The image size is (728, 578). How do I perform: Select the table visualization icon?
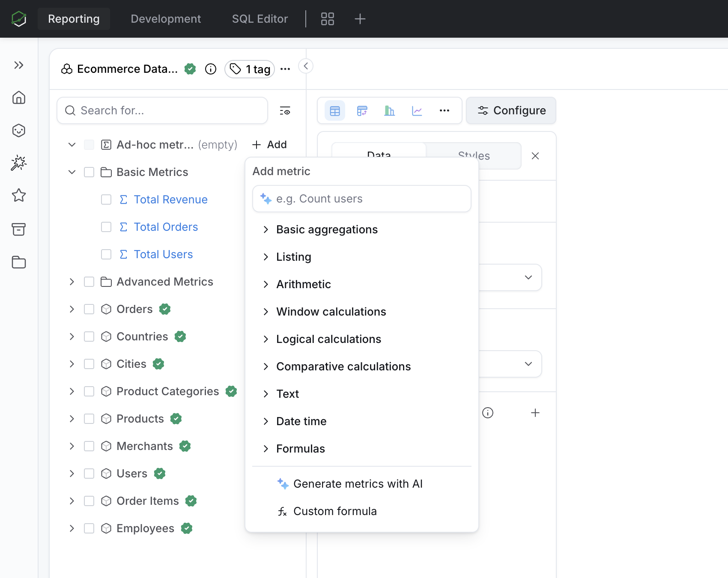(335, 111)
